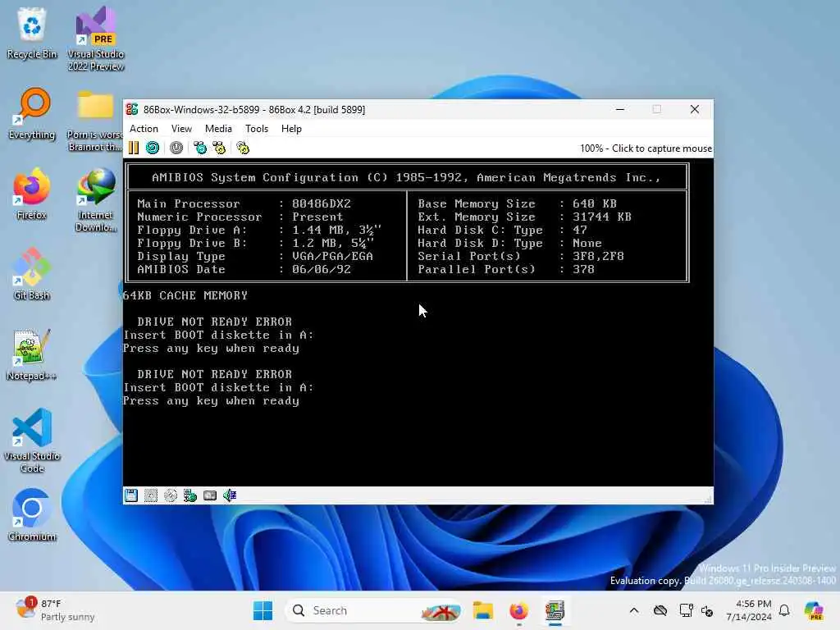Click 'Main Processor' line in BIOS table
Image resolution: width=840 pixels, height=630 pixels.
(244, 203)
